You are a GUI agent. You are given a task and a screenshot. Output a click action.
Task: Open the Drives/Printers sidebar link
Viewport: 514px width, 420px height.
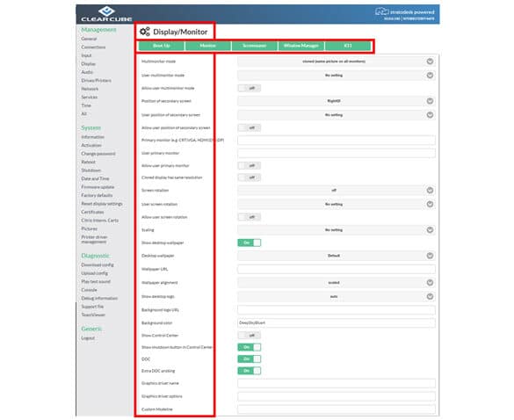[96, 80]
